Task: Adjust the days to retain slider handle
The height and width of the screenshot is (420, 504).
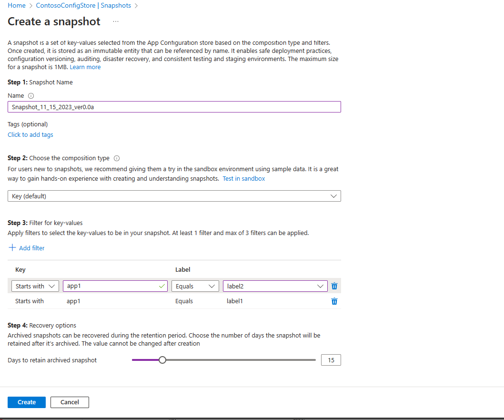Action: coord(162,360)
